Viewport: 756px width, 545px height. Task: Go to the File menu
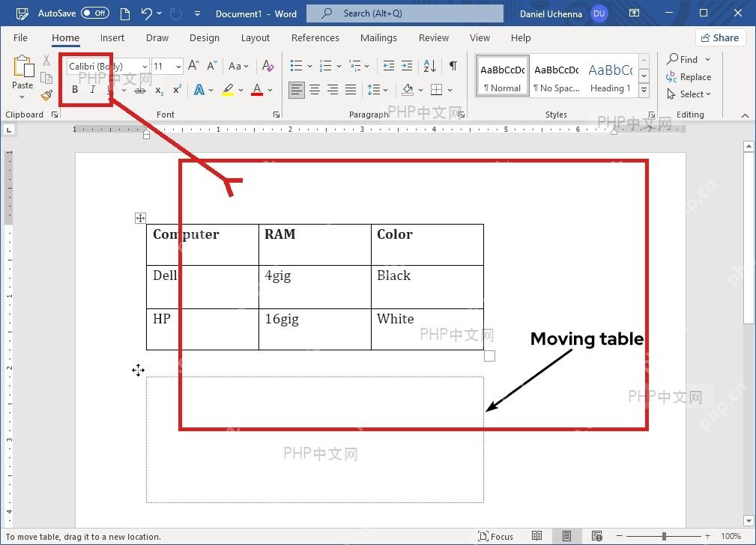[20, 37]
